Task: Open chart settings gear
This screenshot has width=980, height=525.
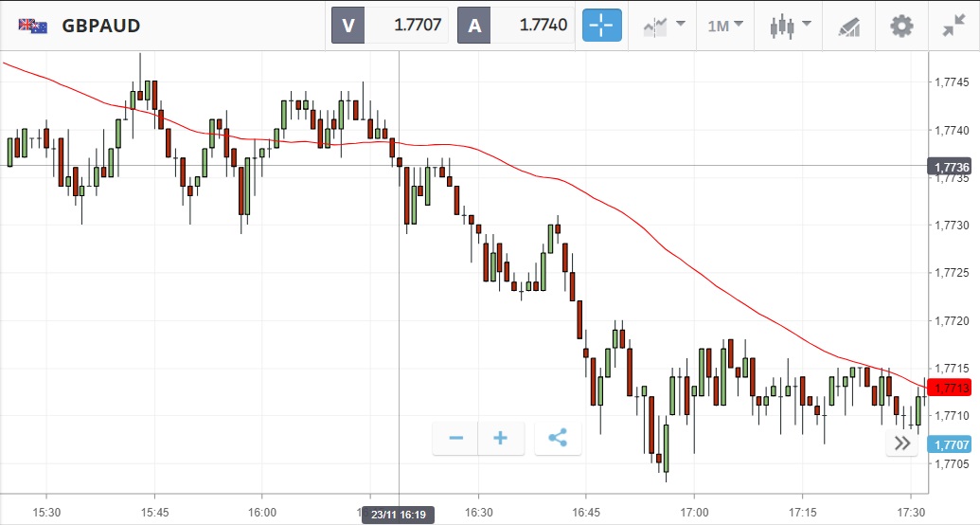Action: pos(901,27)
